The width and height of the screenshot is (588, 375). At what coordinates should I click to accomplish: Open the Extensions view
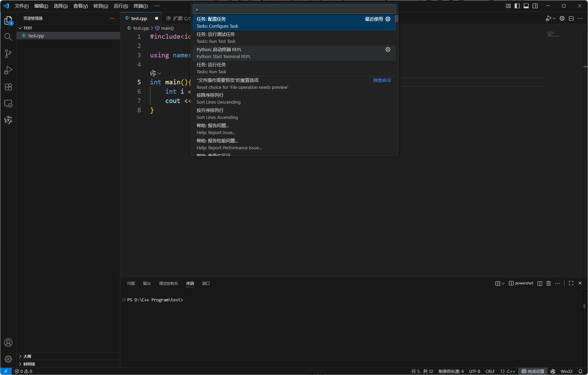[8, 87]
